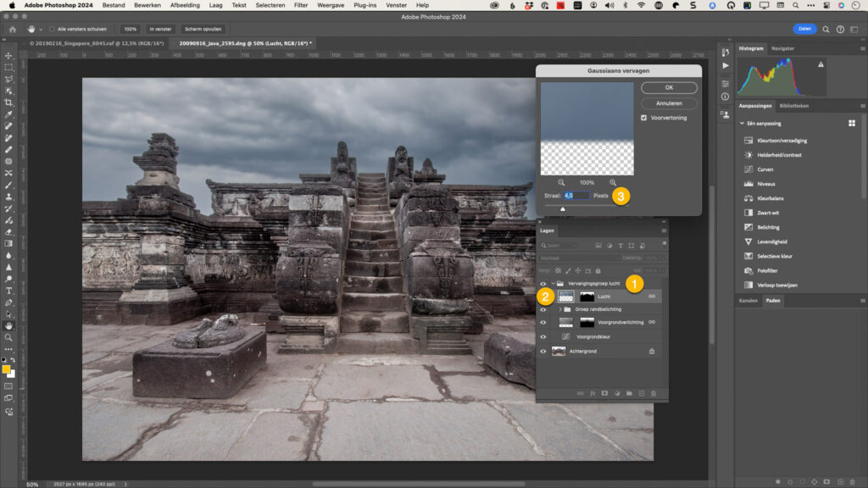Click the Scherm opvullen button
Screen dimensions: 868x488
[203, 30]
